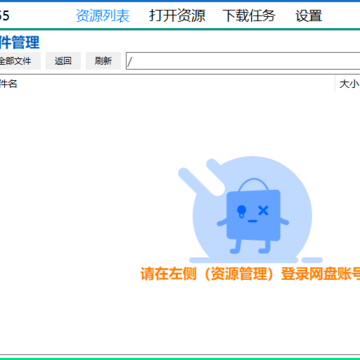Open the 设置 tab

309,16
